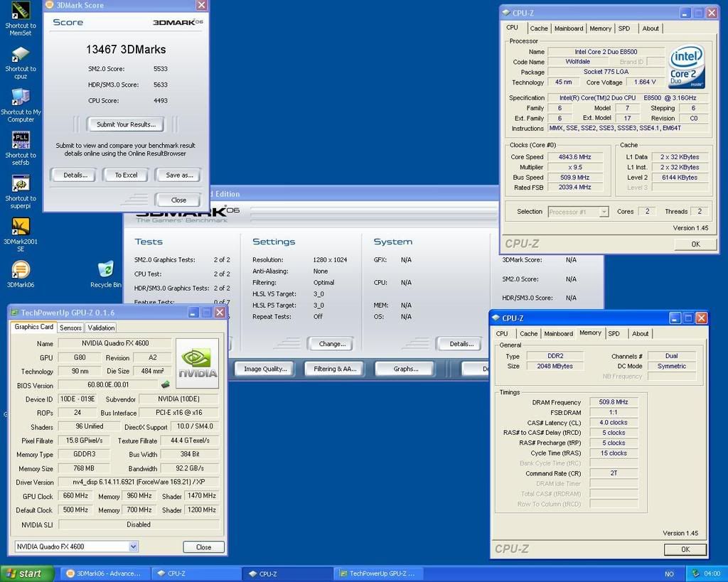Switch to Validation tab in GPU-Z
This screenshot has width=728, height=582.
click(x=101, y=328)
